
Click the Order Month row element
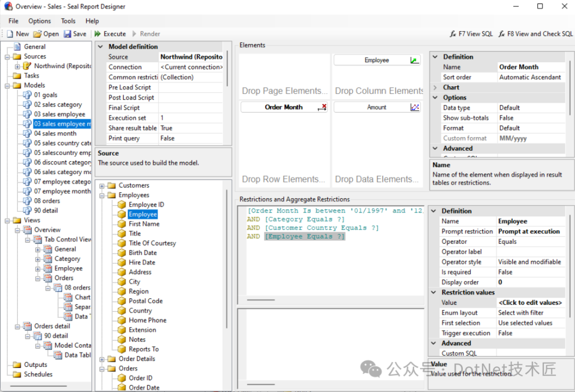[283, 107]
